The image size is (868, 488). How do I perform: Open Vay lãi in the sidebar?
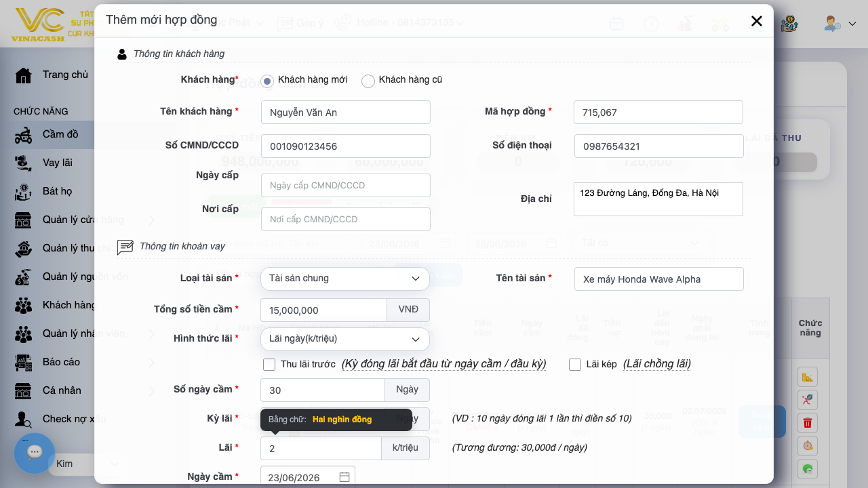point(57,163)
